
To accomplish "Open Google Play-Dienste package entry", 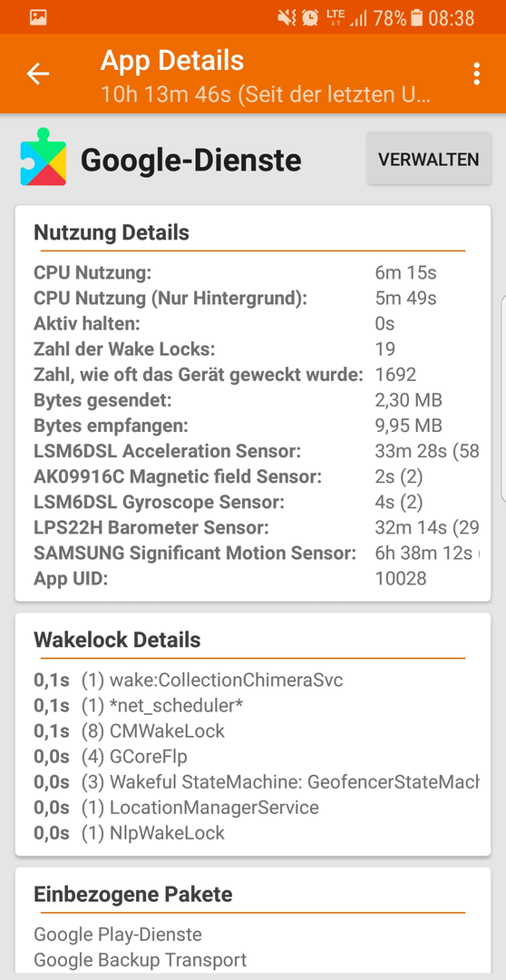I will pyautogui.click(x=118, y=935).
